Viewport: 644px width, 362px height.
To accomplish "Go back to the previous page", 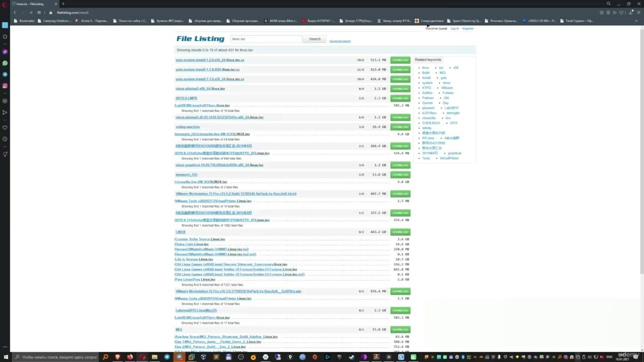I will point(15,12).
